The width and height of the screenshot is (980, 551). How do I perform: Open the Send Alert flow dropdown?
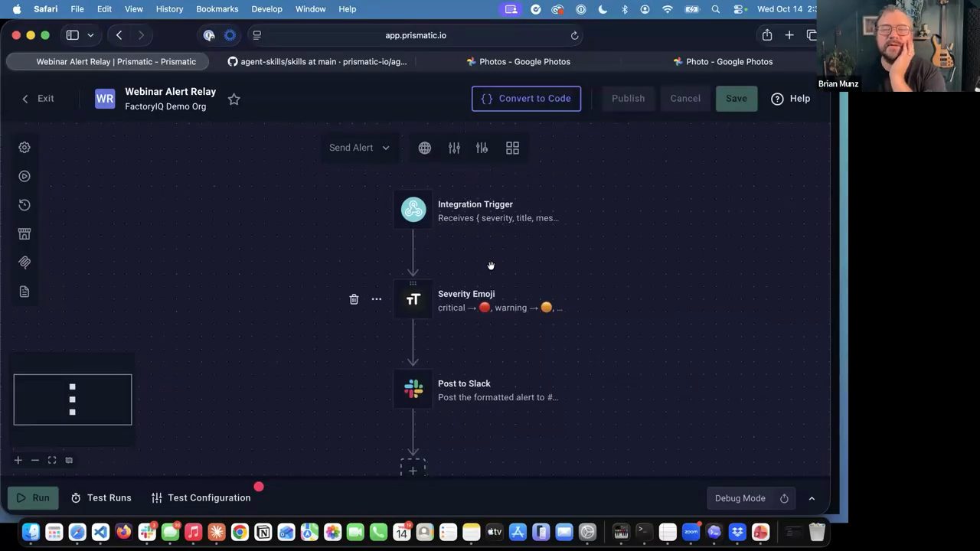[360, 148]
